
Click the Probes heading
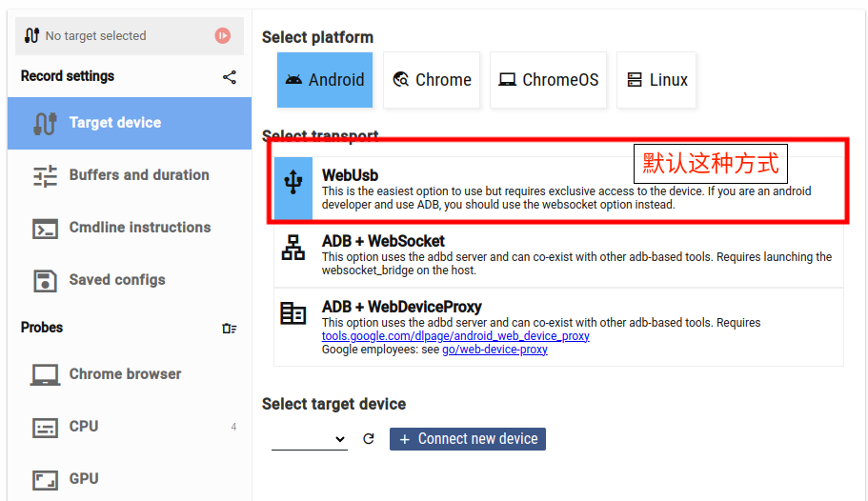[x=42, y=328]
